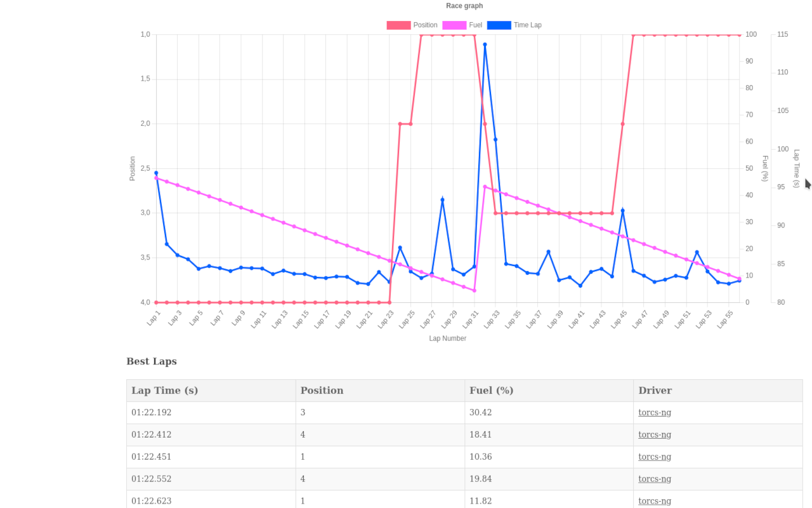Click the Lap Time (s) axis title
The width and height of the screenshot is (812, 508).
pos(797,168)
